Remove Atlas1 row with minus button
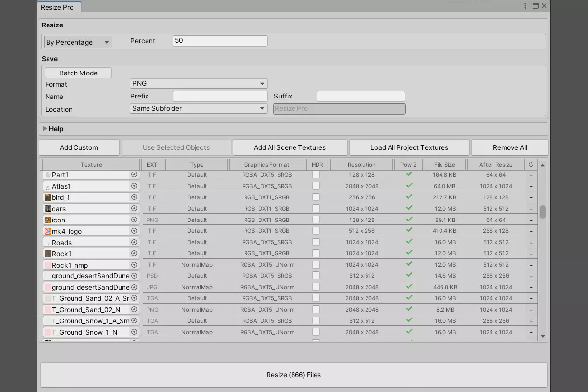 [x=531, y=186]
